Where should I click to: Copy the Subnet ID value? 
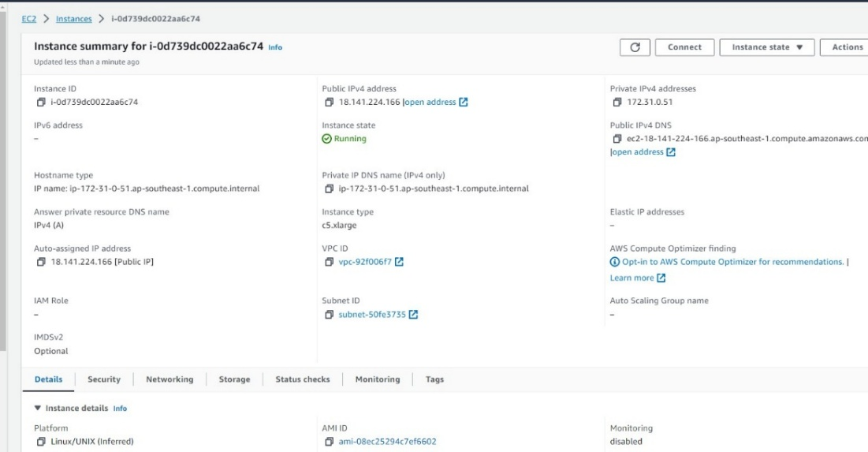[330, 316]
